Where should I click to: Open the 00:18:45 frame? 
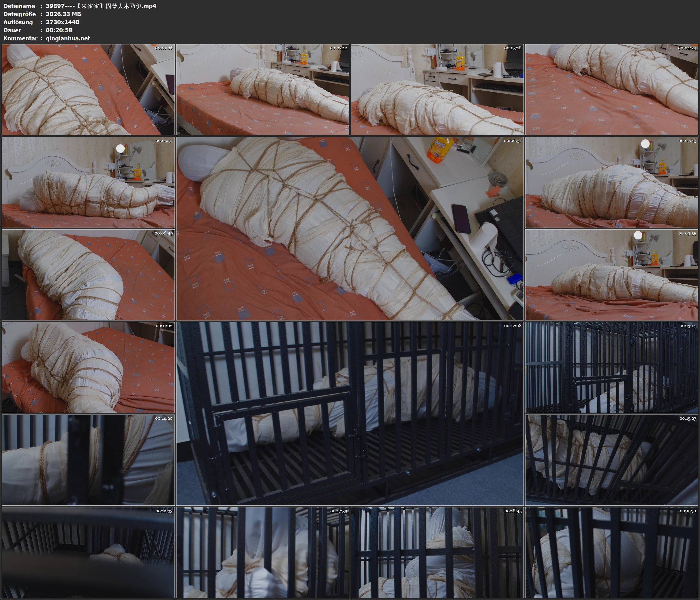(x=437, y=553)
